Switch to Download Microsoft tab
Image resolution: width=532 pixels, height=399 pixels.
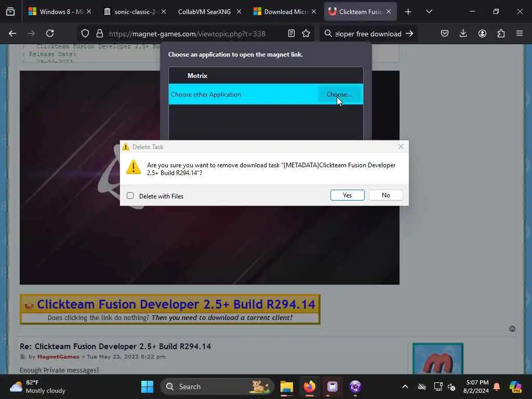(x=284, y=11)
